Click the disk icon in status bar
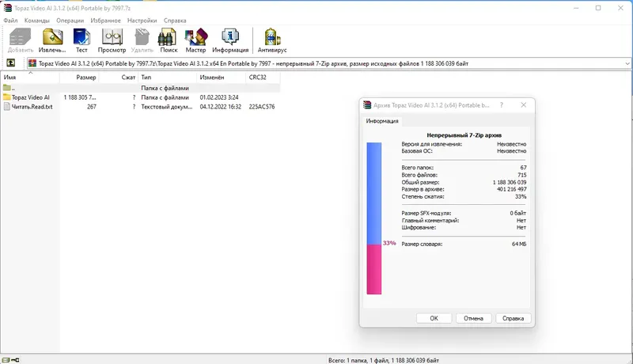This screenshot has width=633, height=364. (x=6, y=360)
